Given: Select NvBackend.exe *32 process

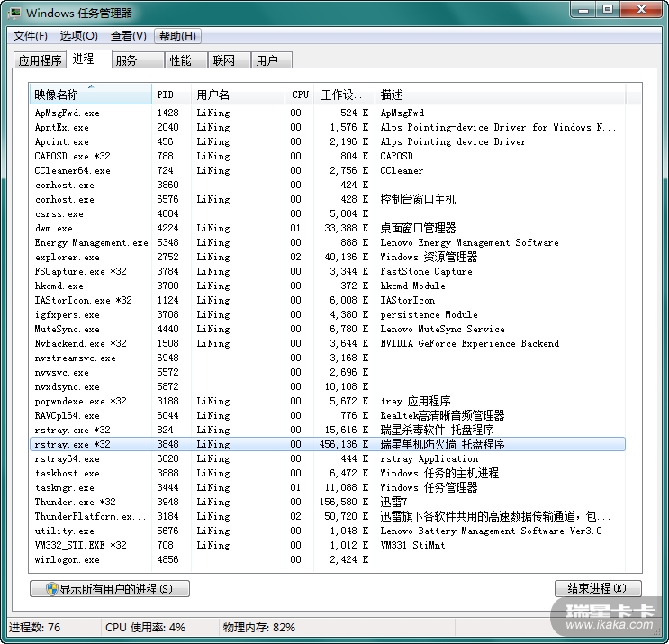Looking at the screenshot, I should (328, 343).
